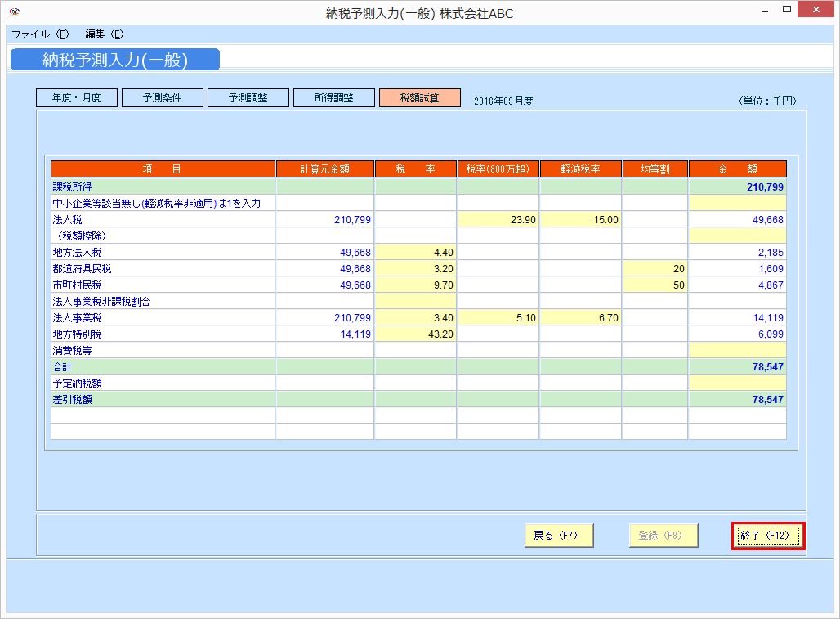
Task: Click the 軽減税率 field showing 15.00
Action: pos(580,219)
